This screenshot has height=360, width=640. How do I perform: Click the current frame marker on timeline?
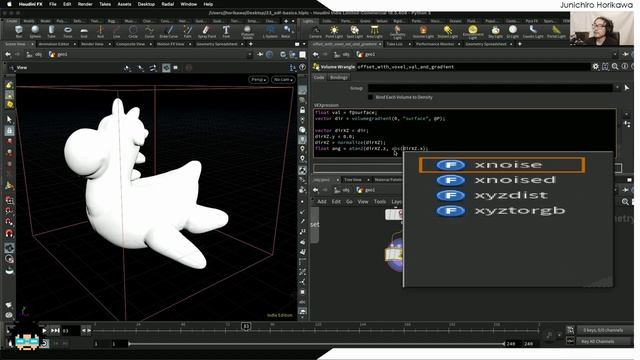246,326
